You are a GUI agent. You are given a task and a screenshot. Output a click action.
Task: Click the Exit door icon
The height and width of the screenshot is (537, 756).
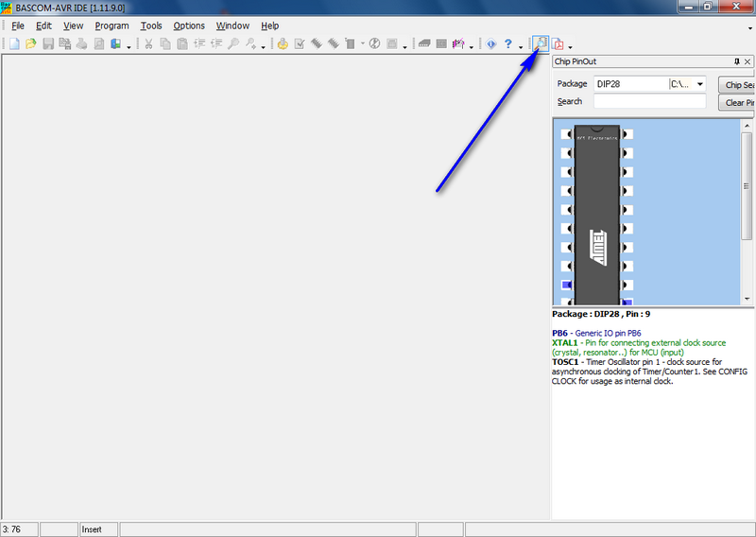pyautogui.click(x=115, y=43)
